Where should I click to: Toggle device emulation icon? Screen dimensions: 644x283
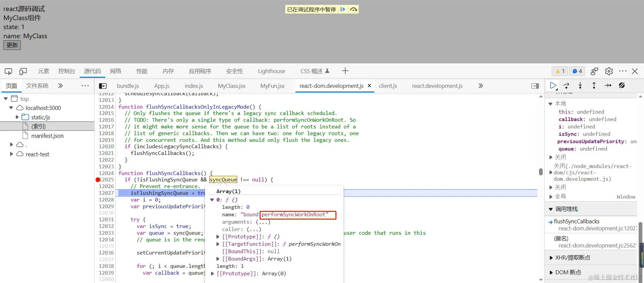(23, 71)
